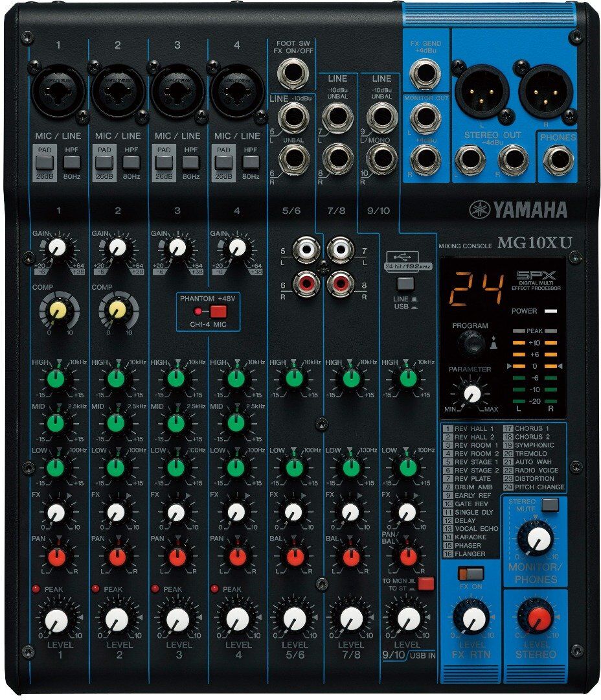Screen dimensions: 601x700
Task: Click 'REV HALL 1' in the program list
Action: (x=473, y=428)
